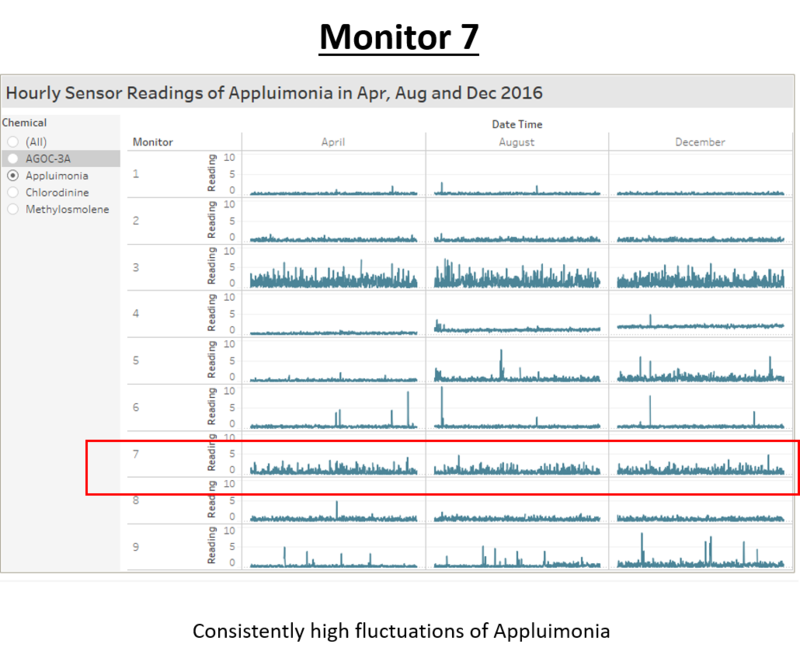Select Monitor 2 row label

click(136, 220)
